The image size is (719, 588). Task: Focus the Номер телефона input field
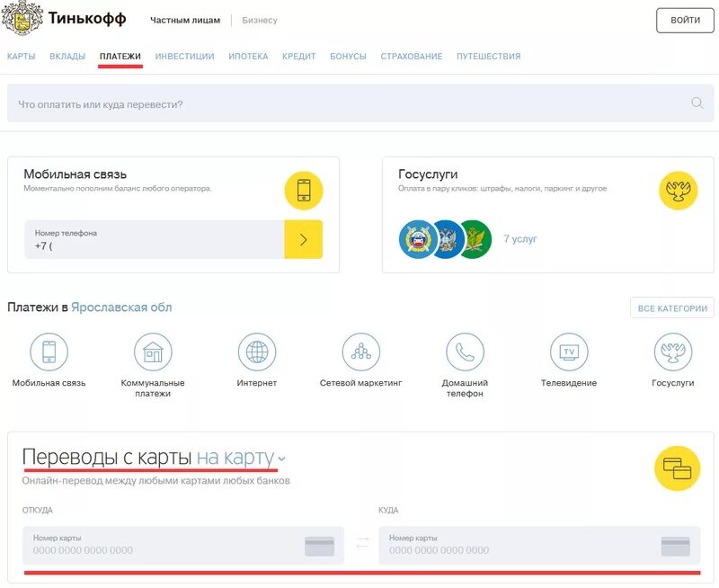coord(155,239)
